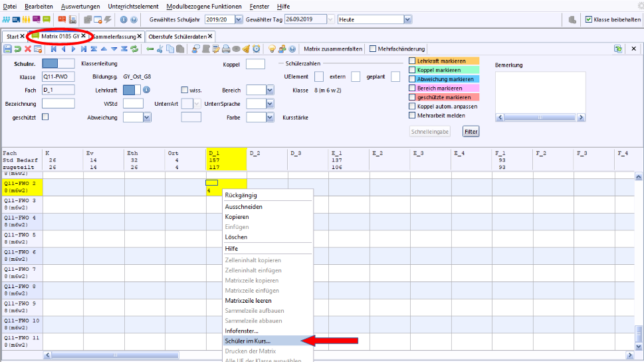Open Gewählter Tag date dropdown arrow

pos(330,19)
